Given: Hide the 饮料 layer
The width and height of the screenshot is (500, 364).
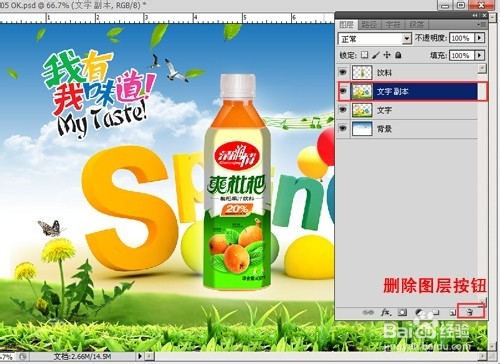Looking at the screenshot, I should pyautogui.click(x=343, y=72).
